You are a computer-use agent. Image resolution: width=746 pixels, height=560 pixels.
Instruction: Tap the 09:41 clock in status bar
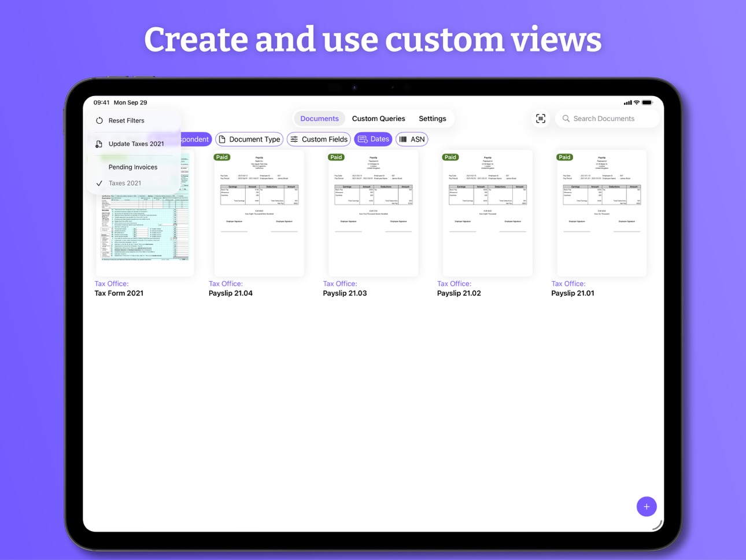102,102
